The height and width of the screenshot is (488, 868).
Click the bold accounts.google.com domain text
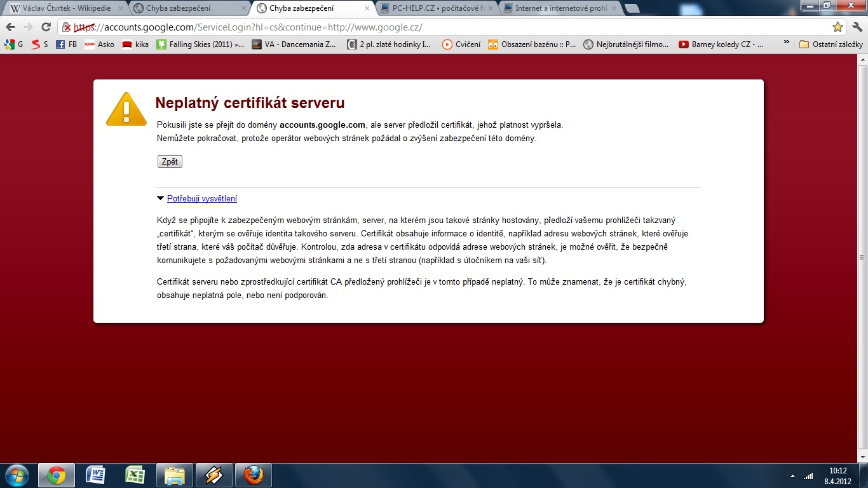(322, 125)
